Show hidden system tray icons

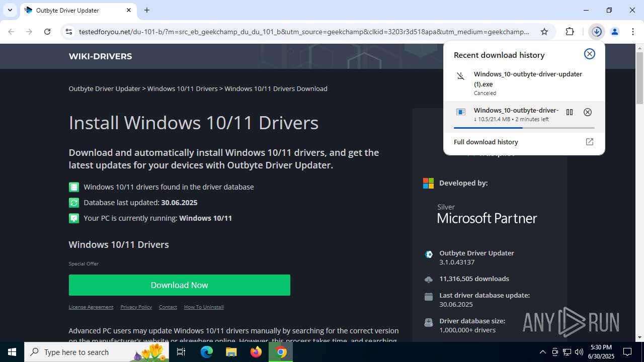coord(542,352)
